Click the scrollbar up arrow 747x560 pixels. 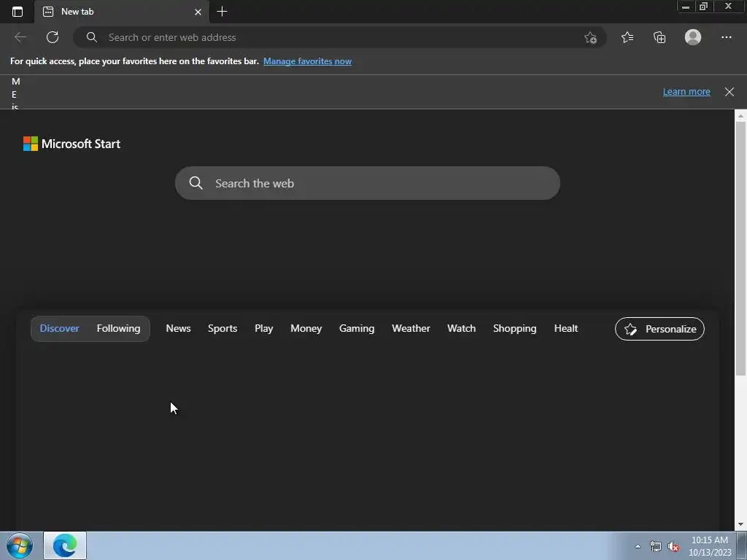click(x=740, y=115)
